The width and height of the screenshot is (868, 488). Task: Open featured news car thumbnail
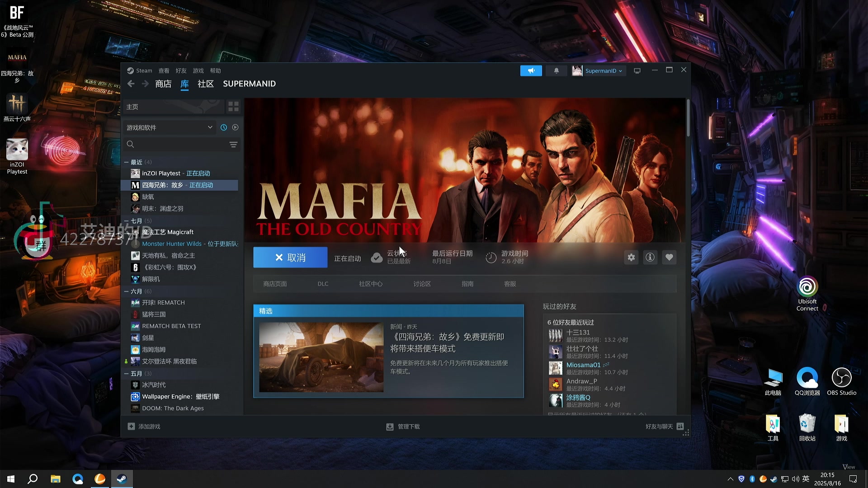click(321, 357)
